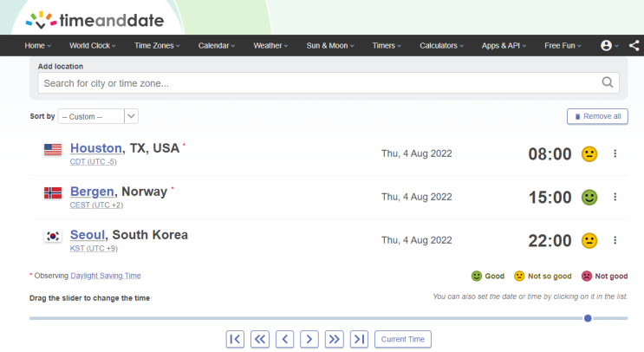Open the Home menu
The image size is (644, 352).
pos(37,46)
